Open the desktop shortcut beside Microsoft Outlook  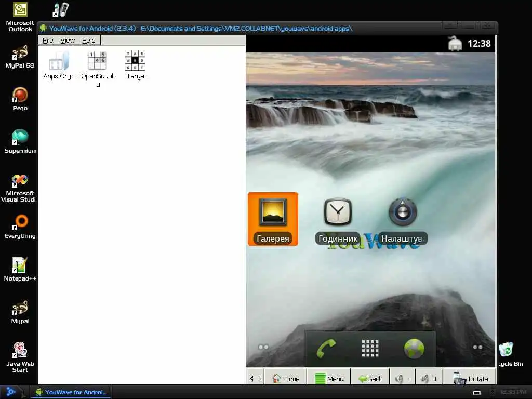click(61, 10)
